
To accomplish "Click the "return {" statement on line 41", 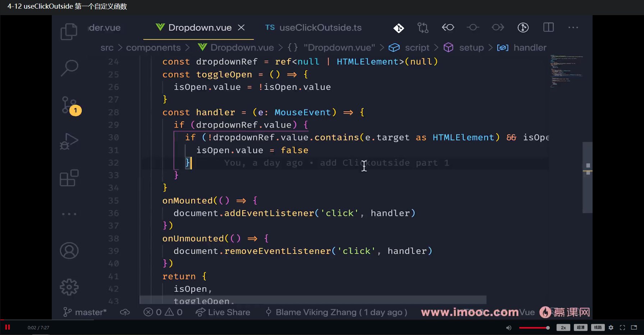I will [184, 276].
